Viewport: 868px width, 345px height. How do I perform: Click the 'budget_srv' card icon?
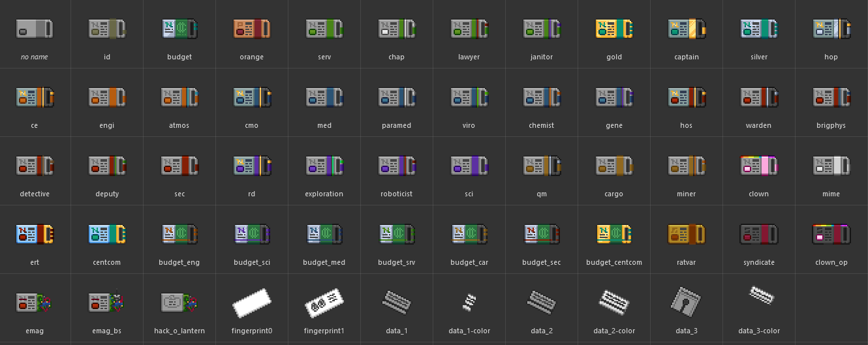click(x=397, y=234)
